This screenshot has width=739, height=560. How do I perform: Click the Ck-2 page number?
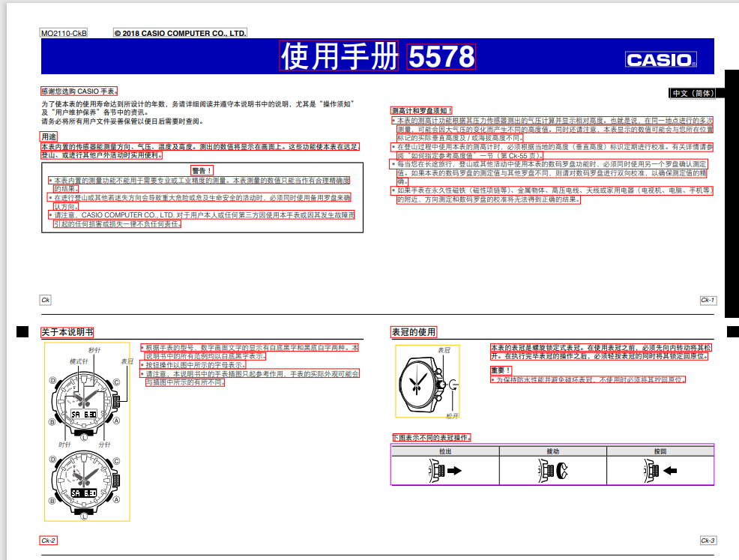(48, 541)
